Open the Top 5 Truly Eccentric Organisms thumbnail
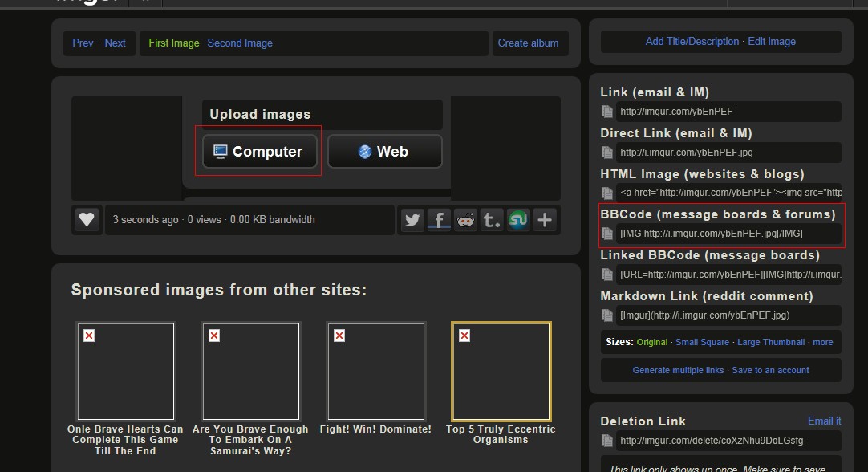868x472 pixels. pos(501,372)
